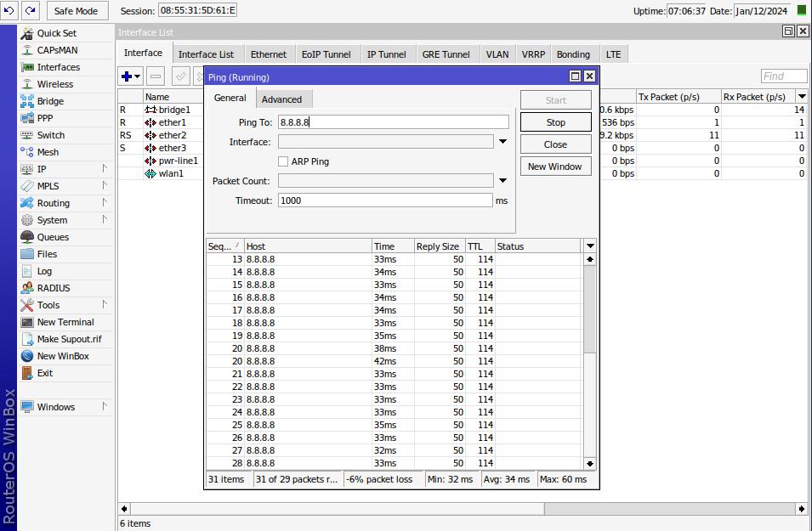Open the Files sidebar icon
This screenshot has height=531, width=812.
(x=27, y=254)
